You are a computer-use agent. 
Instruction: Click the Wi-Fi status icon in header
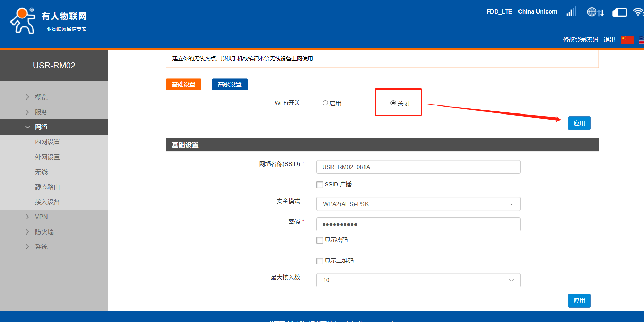(x=638, y=12)
